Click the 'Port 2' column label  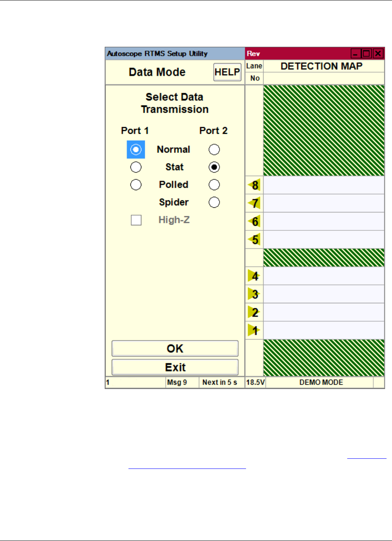(x=213, y=131)
